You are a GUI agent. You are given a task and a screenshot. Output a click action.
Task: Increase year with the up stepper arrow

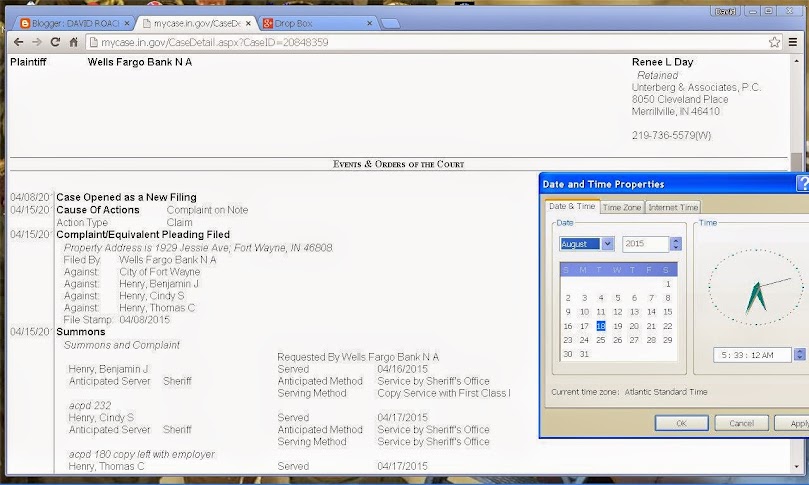point(676,240)
